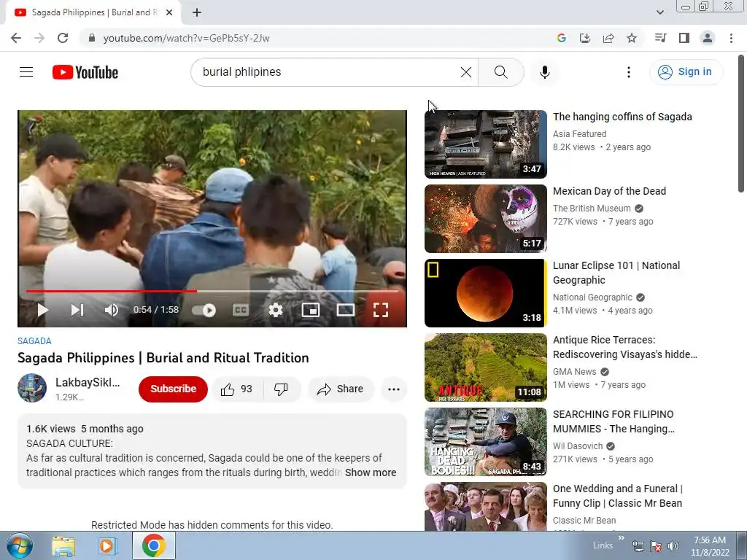
Task: Click the address bar URL
Action: click(x=186, y=38)
